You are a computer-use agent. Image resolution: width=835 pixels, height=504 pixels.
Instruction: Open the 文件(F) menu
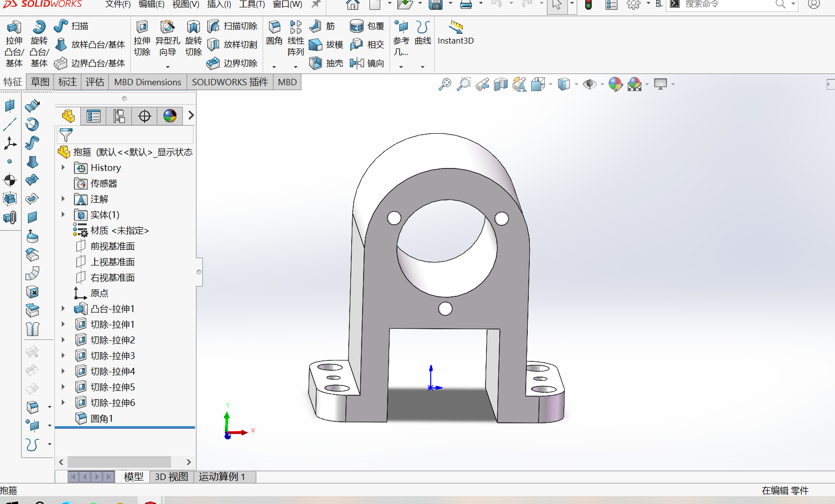click(118, 4)
